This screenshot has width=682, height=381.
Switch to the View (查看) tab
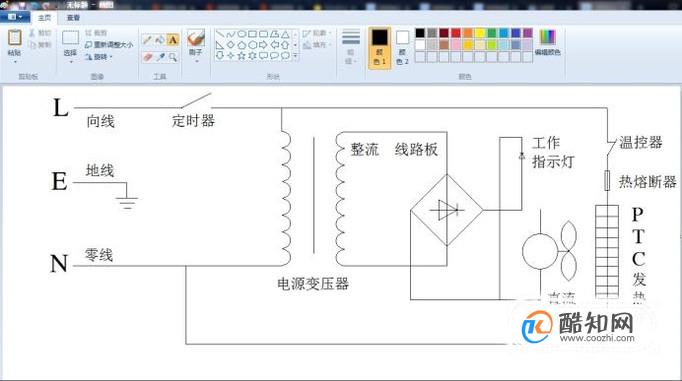point(73,17)
